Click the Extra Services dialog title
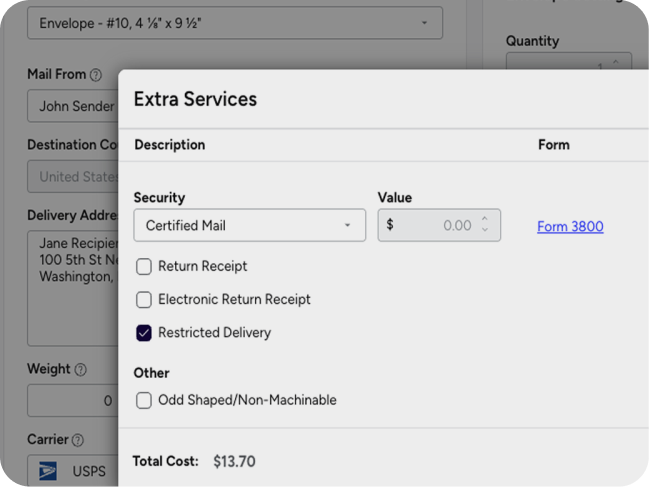Viewport: 649px width, 487px height. [x=195, y=99]
